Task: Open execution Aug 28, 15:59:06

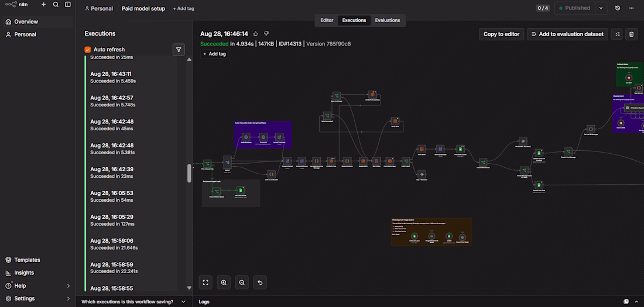Action: tap(131, 244)
